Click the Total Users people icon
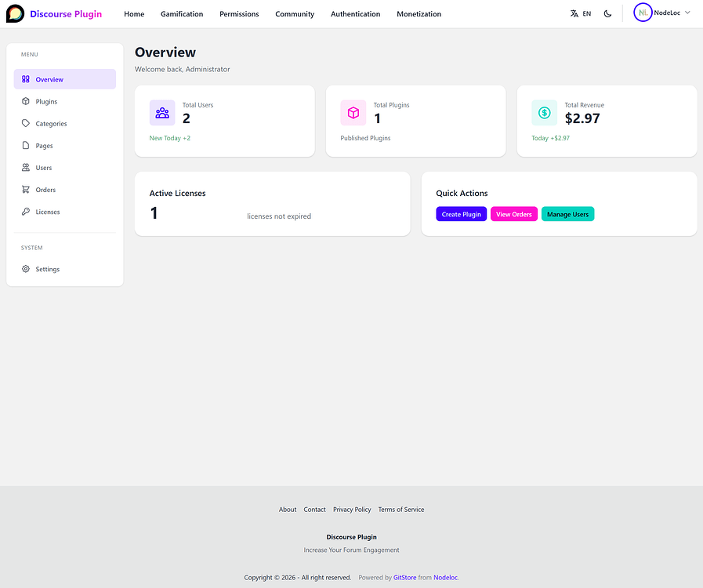The image size is (703, 588). pyautogui.click(x=162, y=113)
